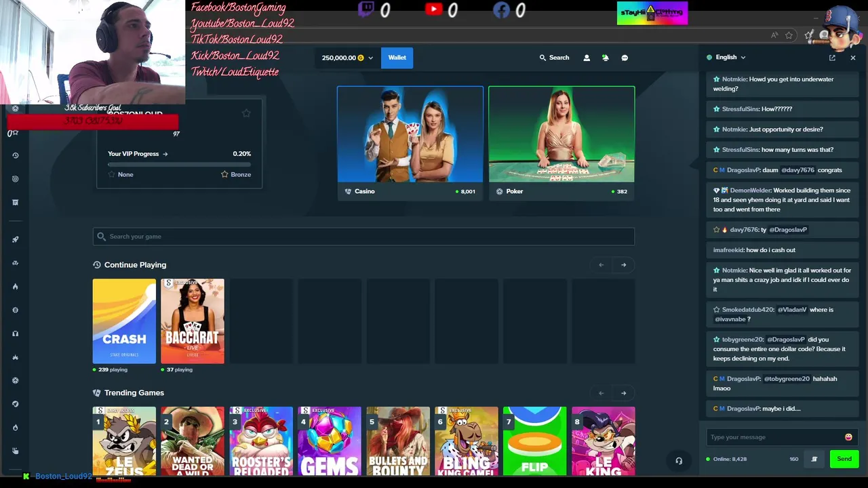Open the Wallet
The height and width of the screenshot is (488, 868).
tap(397, 58)
